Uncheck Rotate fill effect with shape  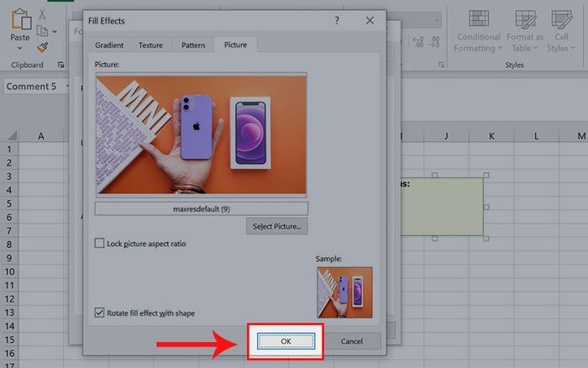99,313
